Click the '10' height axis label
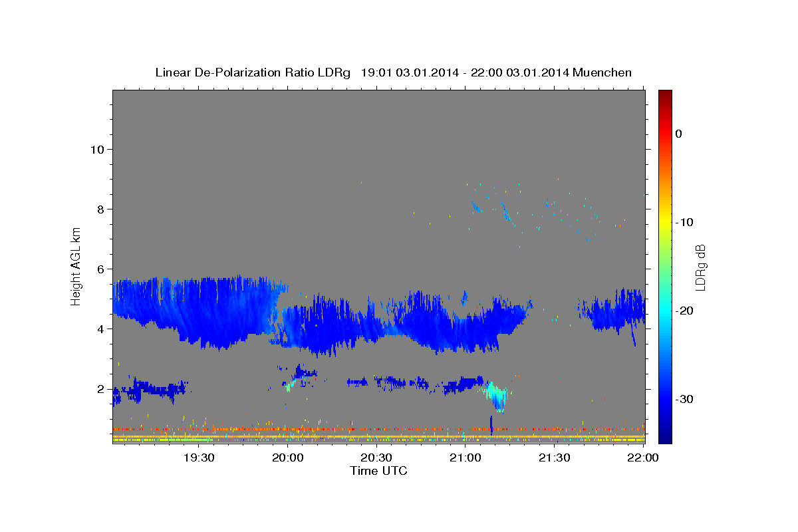 click(96, 149)
